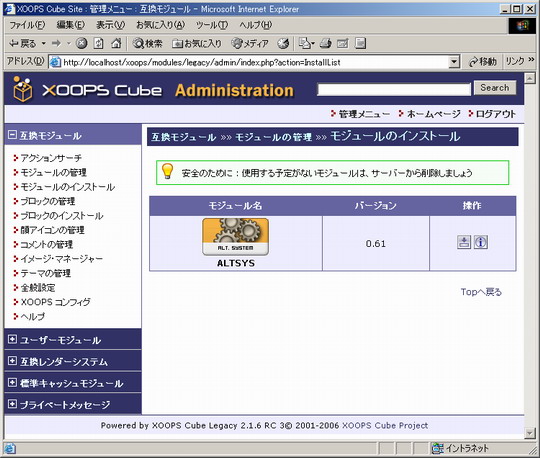The height and width of the screenshot is (458, 540).
Task: Open XOOPS コンフィグ in sidebar
Action: coord(55,302)
